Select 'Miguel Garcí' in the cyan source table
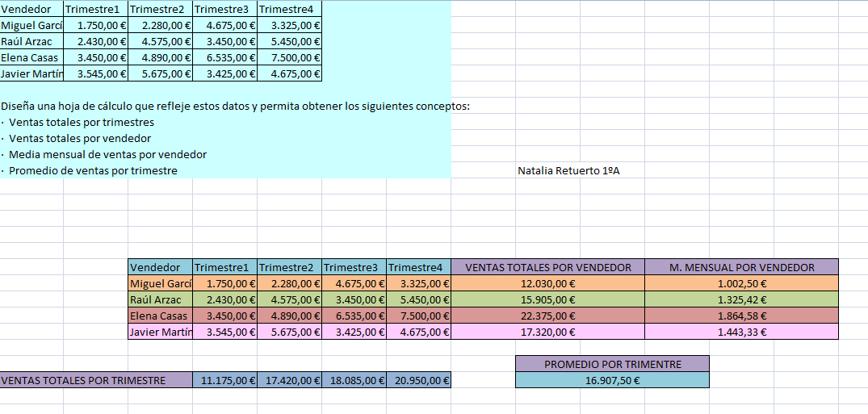Viewport: 868px width, 414px height. [31, 25]
